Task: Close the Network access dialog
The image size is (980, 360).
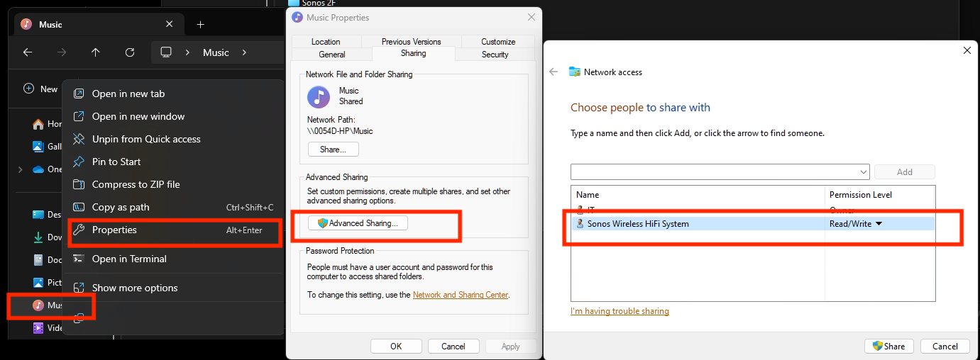Action: 967,50
